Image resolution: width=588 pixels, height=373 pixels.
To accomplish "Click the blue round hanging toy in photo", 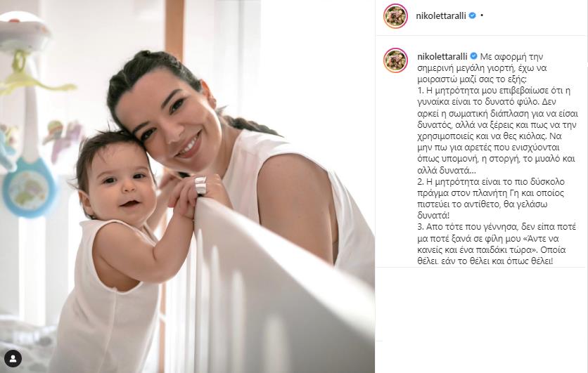I will 30,188.
